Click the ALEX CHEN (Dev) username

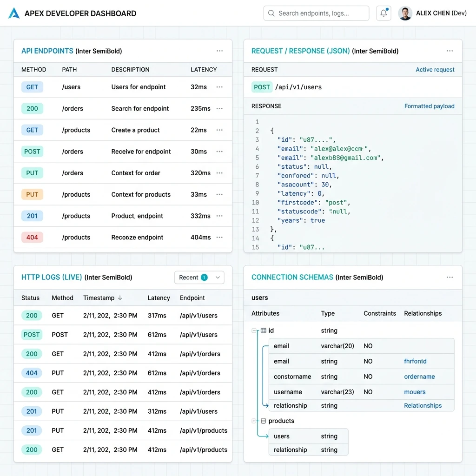click(441, 13)
